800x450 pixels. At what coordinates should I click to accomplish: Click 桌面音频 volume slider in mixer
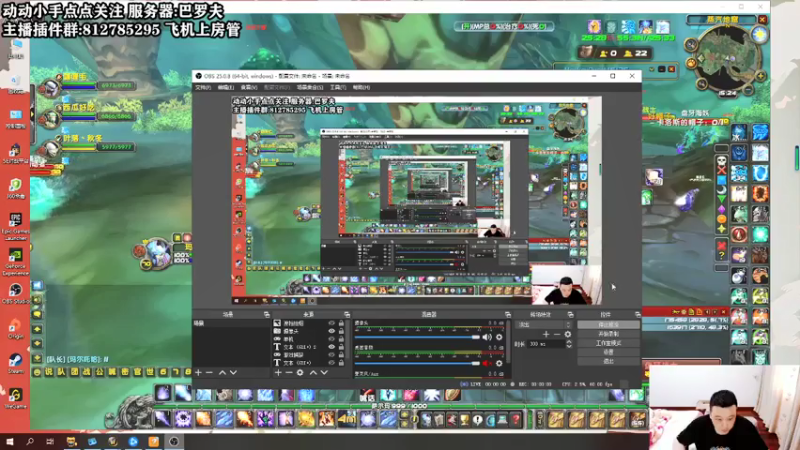[x=417, y=363]
